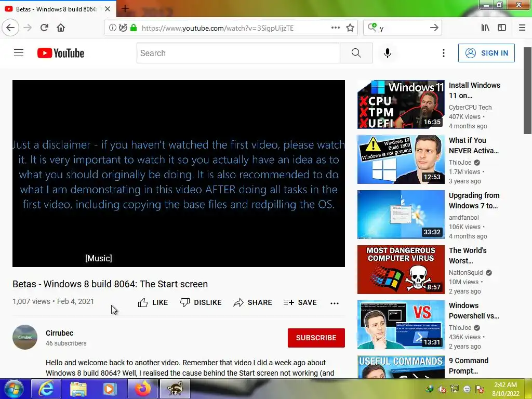Click the CyberCPU Tech channel name
532x399 pixels.
coord(470,107)
